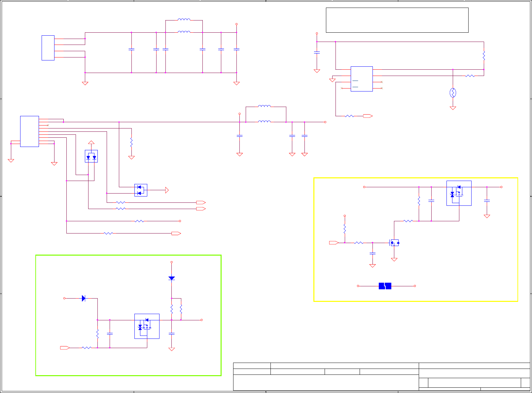Click the no-connect X on large connector pin
Image resolution: width=532 pixels, height=393 pixels.
pos(48,125)
